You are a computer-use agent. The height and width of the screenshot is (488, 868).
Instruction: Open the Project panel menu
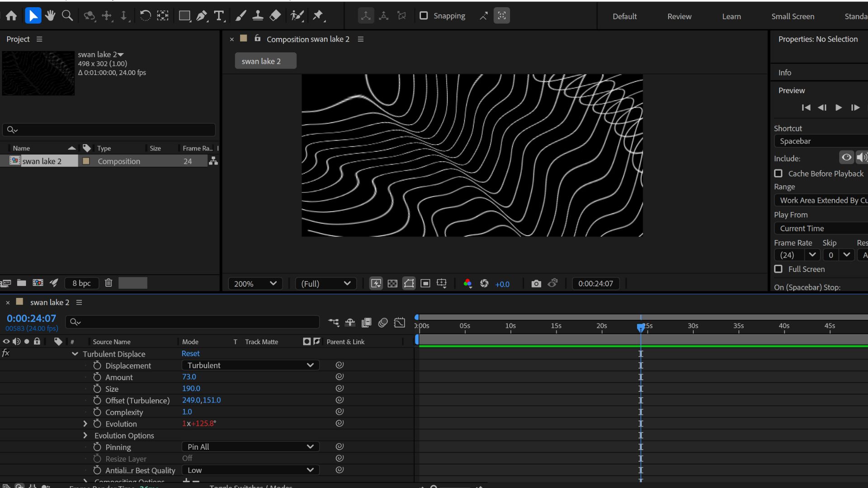(39, 39)
